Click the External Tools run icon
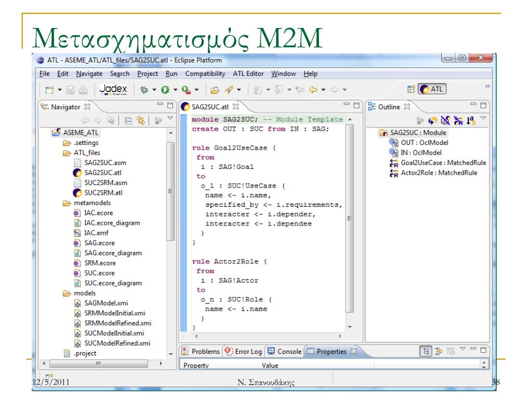Screen dimensions: 532x399 tap(186, 90)
